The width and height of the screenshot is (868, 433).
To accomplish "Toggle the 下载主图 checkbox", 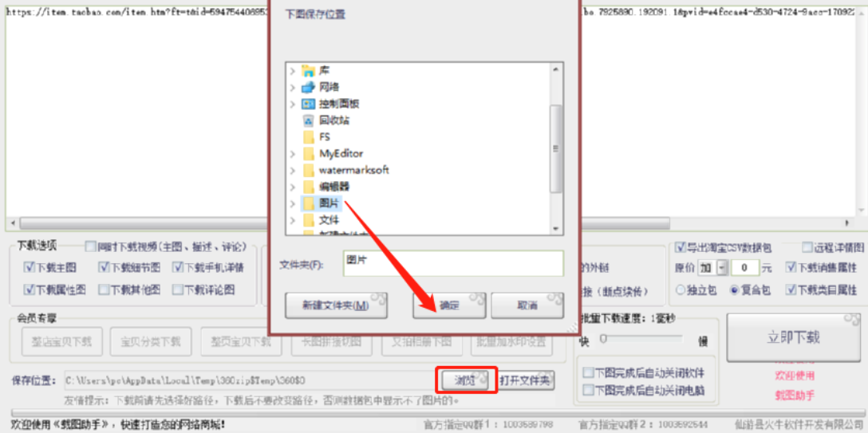I will click(29, 268).
